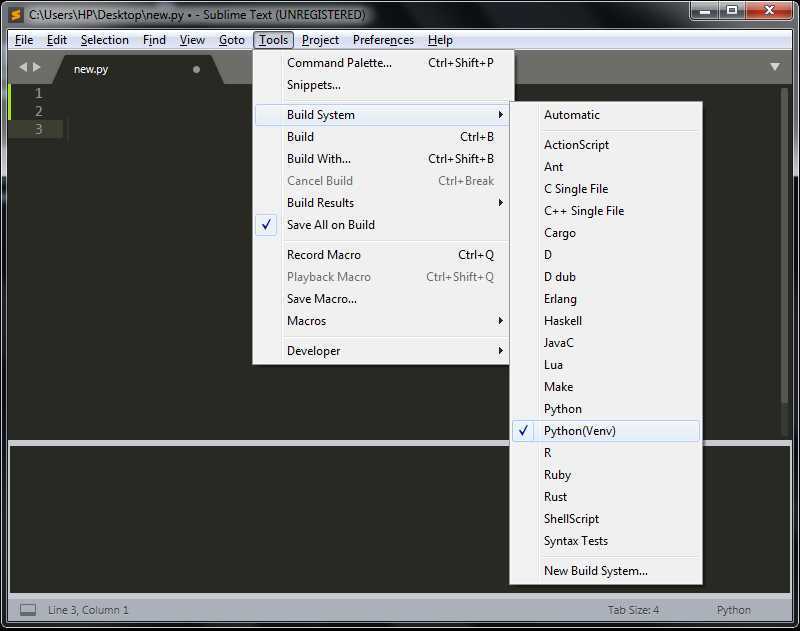Click the unsaved dot on new.py tab
800x631 pixels.
(x=196, y=69)
